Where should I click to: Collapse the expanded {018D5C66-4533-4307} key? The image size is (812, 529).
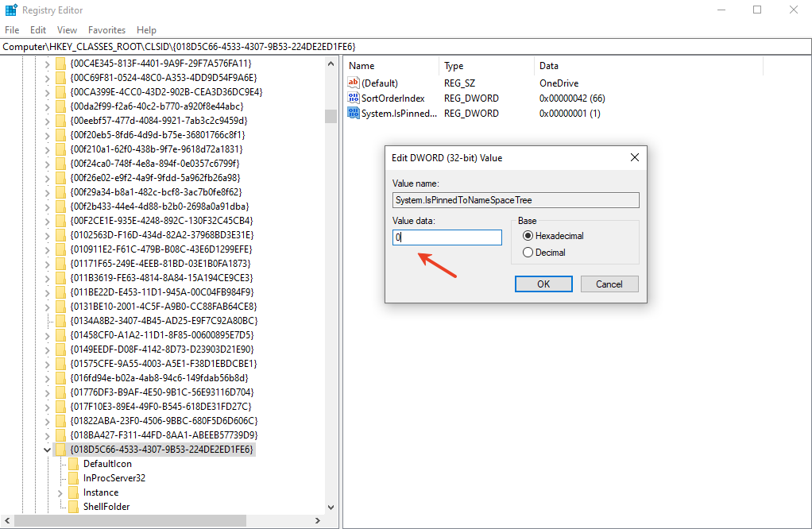click(48, 449)
